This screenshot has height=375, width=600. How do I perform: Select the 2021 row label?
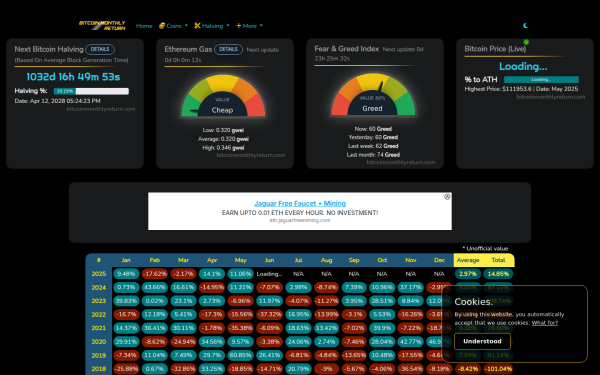[x=99, y=328]
